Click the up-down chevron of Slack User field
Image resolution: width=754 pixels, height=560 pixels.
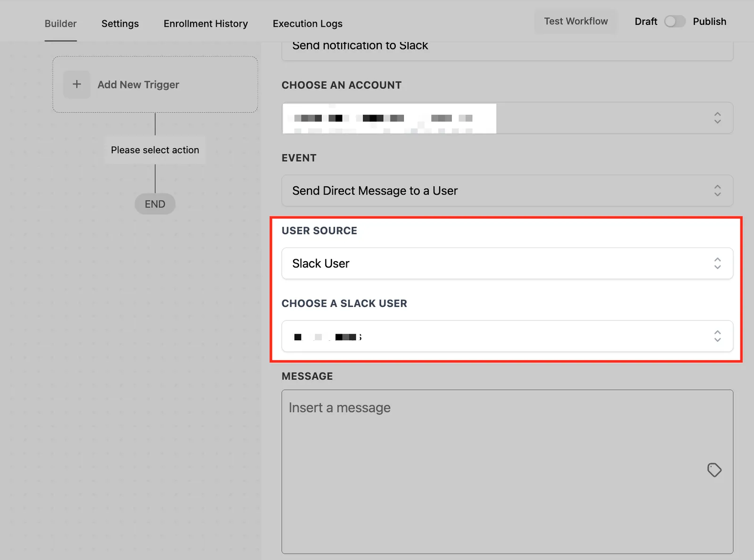tap(717, 336)
